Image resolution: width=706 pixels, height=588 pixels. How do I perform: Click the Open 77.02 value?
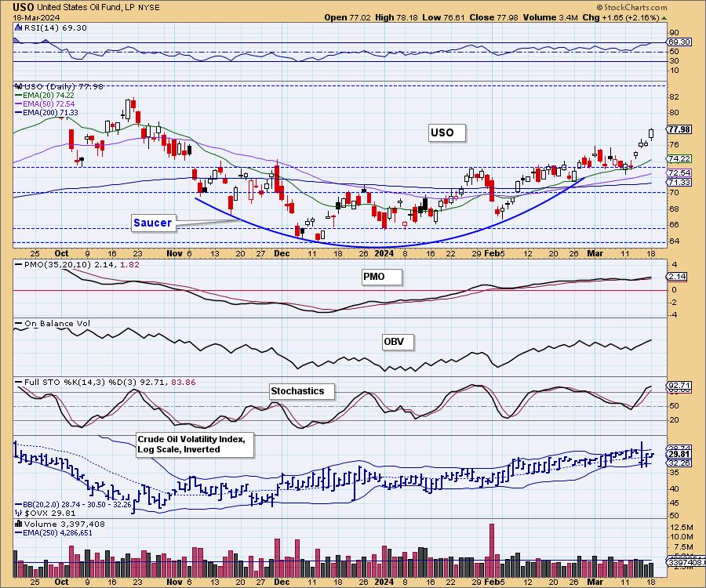(348, 17)
